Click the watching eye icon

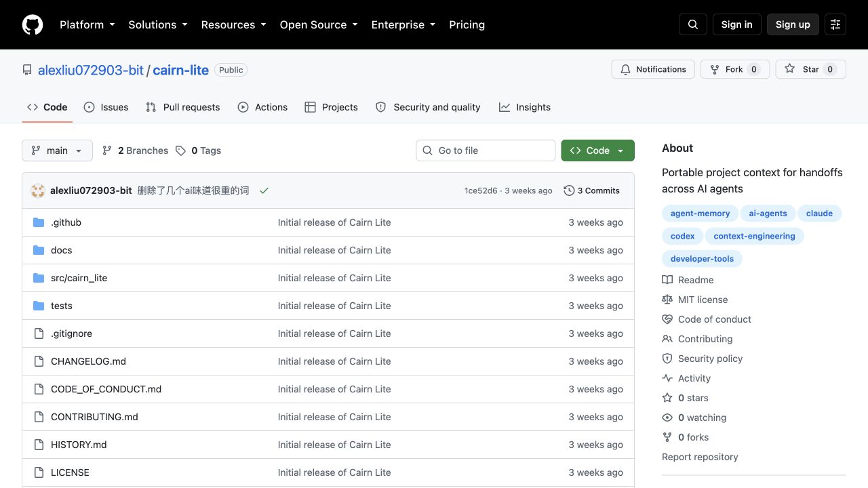pos(667,418)
